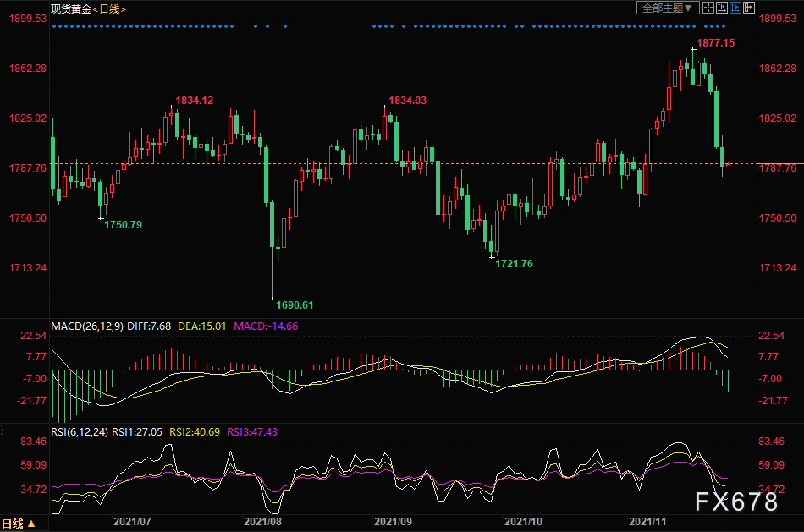
Task: Click the 1834.12 peak label
Action: pos(195,101)
